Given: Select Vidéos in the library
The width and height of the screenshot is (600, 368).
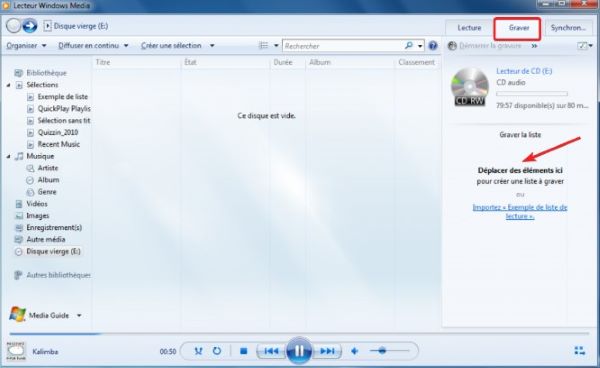Looking at the screenshot, I should click(x=37, y=204).
